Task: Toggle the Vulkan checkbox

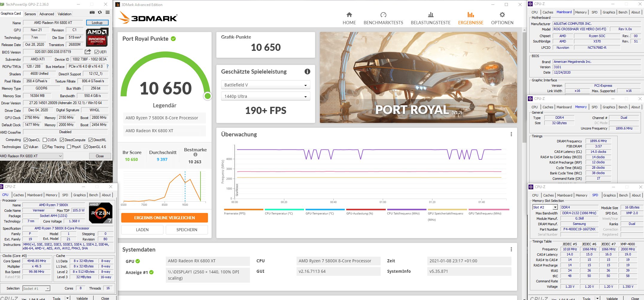Action: [x=26, y=147]
